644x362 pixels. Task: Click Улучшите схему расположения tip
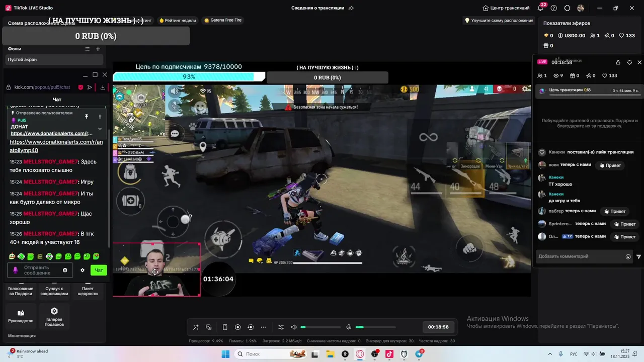(499, 21)
